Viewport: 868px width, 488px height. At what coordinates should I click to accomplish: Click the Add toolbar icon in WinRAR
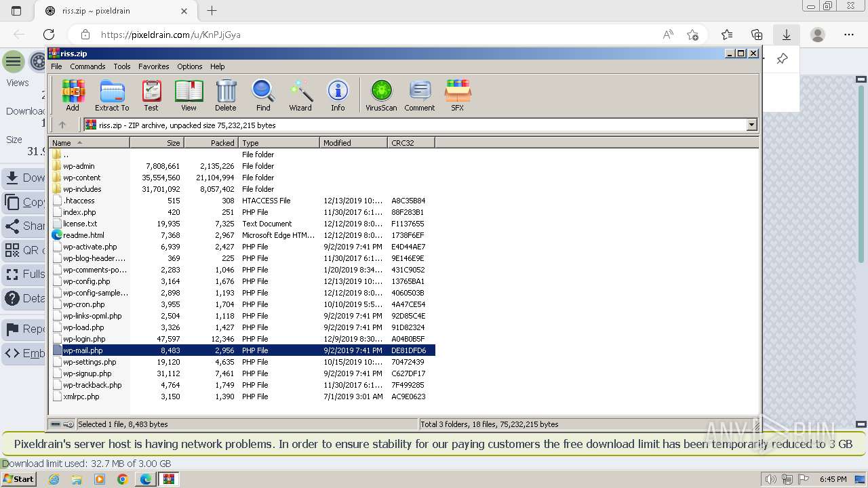tap(73, 96)
